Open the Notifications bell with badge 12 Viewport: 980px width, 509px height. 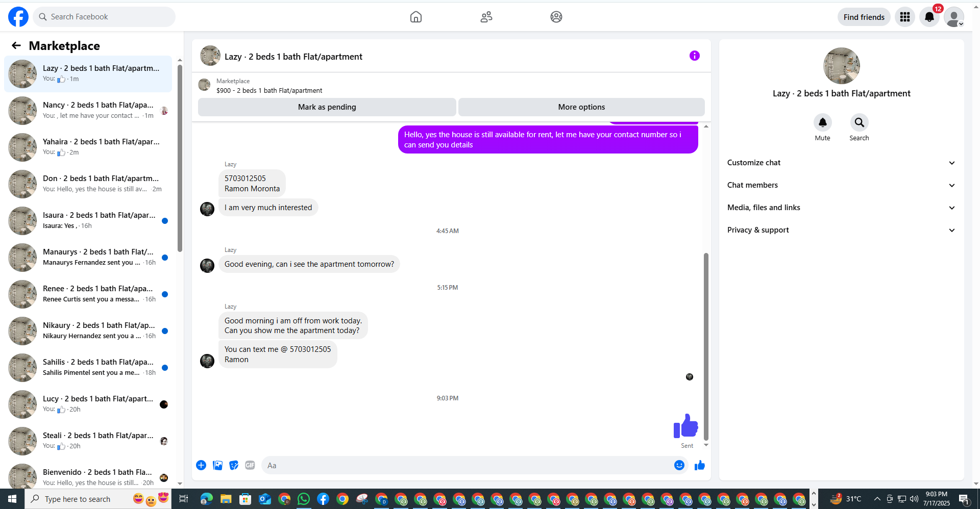(929, 17)
